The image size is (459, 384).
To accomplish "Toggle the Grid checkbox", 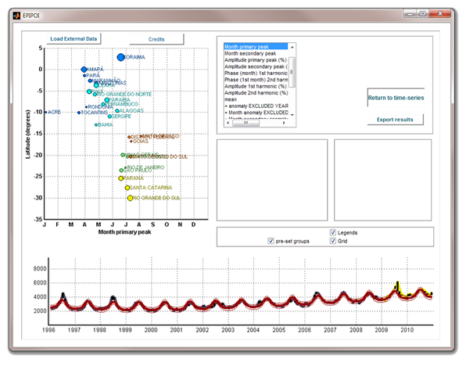I will pos(333,241).
